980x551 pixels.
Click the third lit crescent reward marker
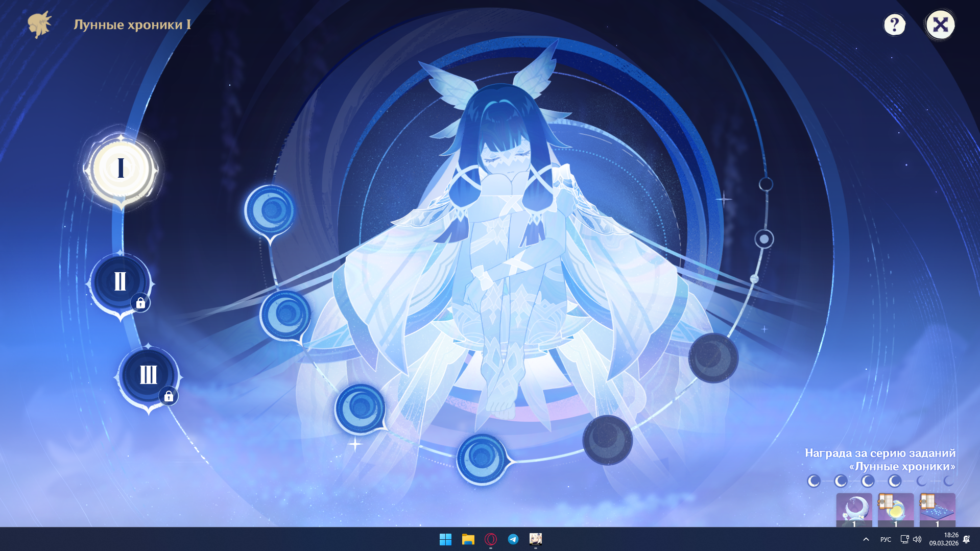(868, 481)
